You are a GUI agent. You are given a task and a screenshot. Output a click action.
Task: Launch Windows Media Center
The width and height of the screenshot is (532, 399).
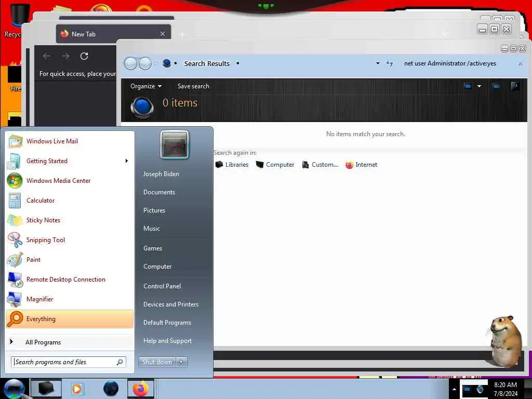click(x=70, y=180)
